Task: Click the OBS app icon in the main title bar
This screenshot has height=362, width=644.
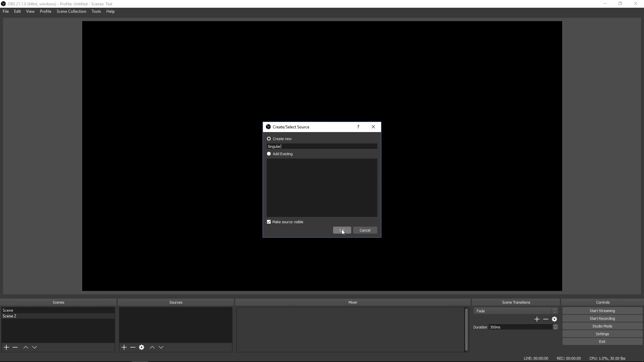Action: coord(3,4)
